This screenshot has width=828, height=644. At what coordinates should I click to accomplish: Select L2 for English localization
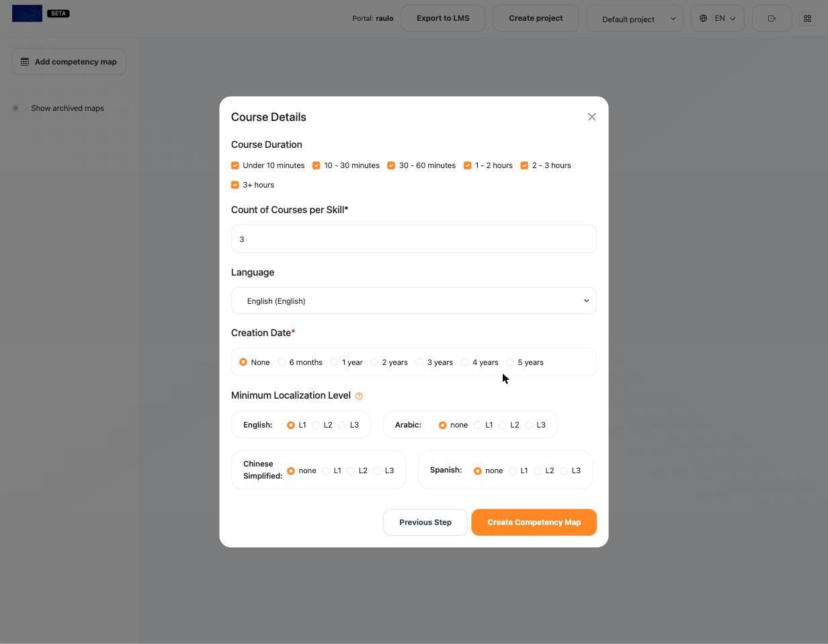[316, 425]
